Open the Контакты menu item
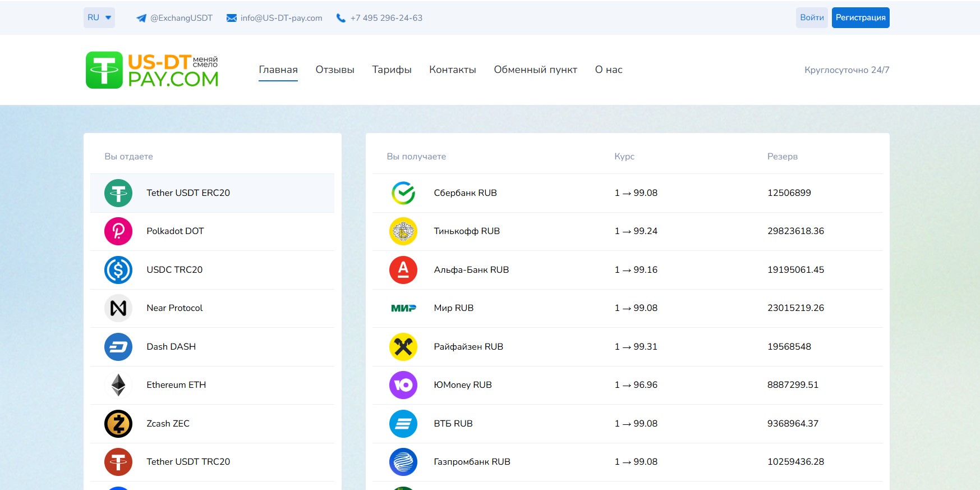The height and width of the screenshot is (490, 980). 453,70
